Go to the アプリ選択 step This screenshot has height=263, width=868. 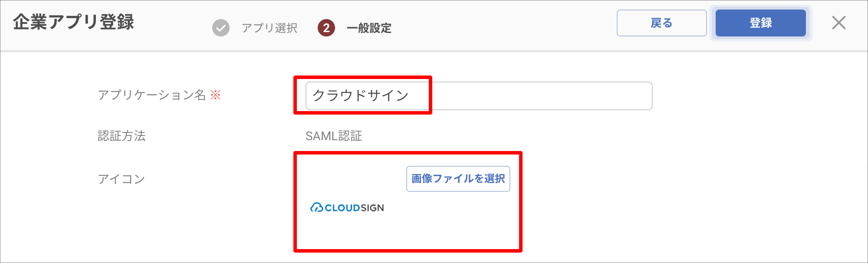(270, 28)
